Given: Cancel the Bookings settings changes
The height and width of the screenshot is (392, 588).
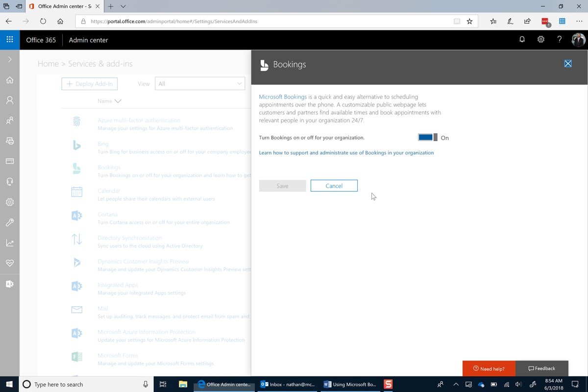Looking at the screenshot, I should [334, 185].
